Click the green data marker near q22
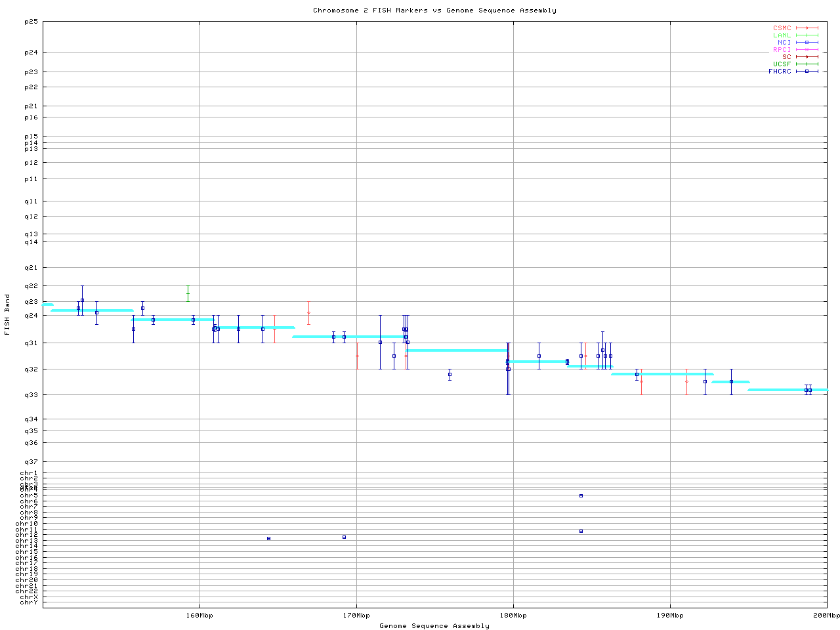The height and width of the screenshot is (630, 840). (188, 293)
